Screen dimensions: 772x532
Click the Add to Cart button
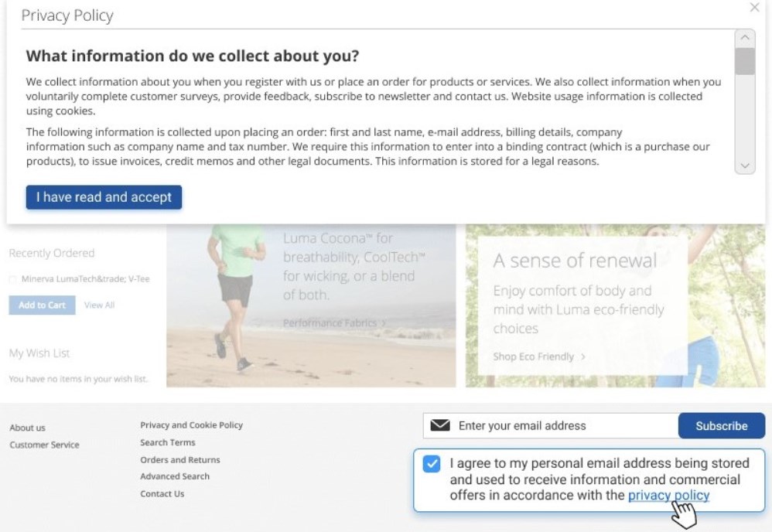(x=42, y=305)
